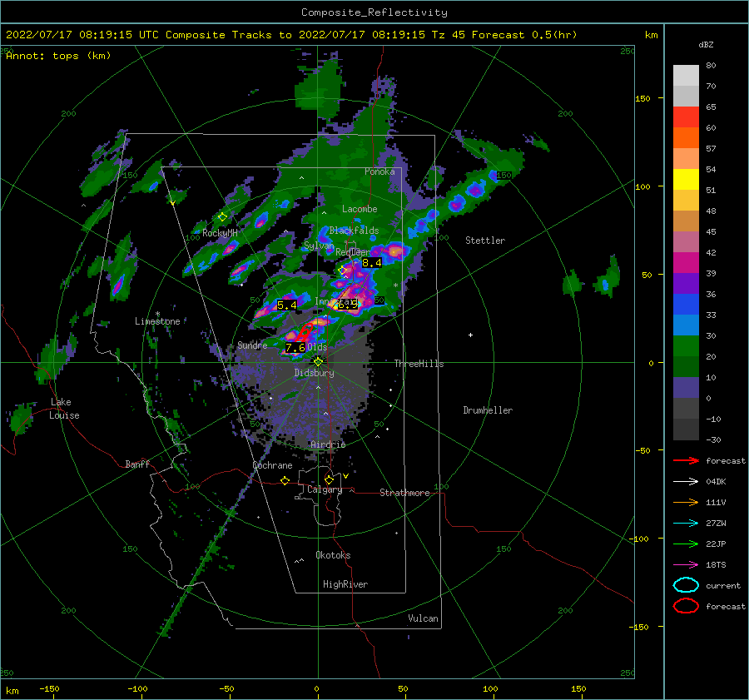Pick the magenta swatch between 42 and 39

click(x=686, y=262)
